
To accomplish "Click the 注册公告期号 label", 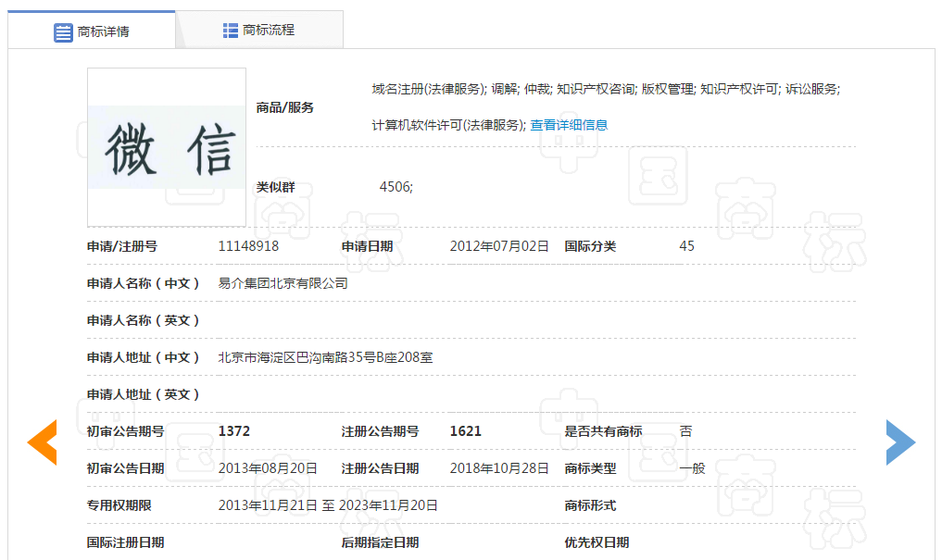I will (380, 431).
